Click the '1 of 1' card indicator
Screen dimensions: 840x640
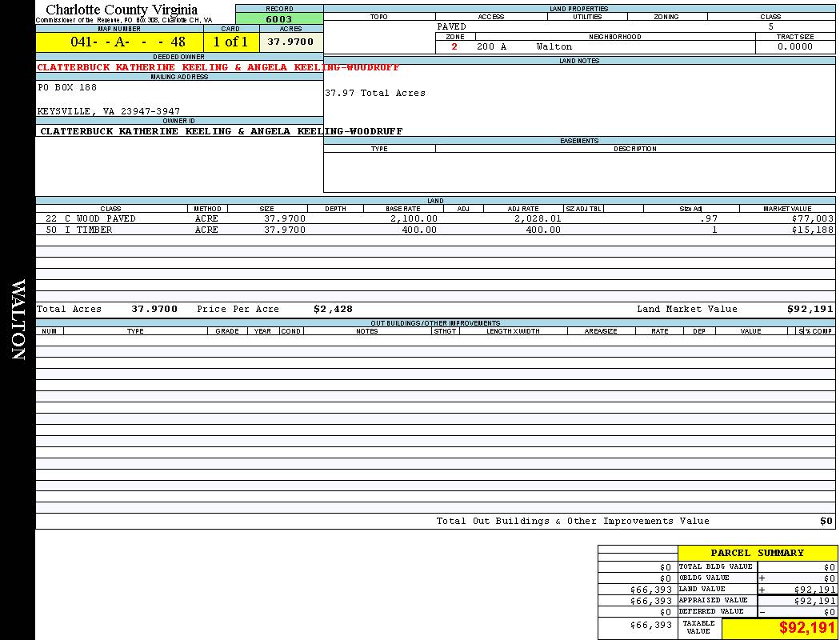[x=230, y=42]
